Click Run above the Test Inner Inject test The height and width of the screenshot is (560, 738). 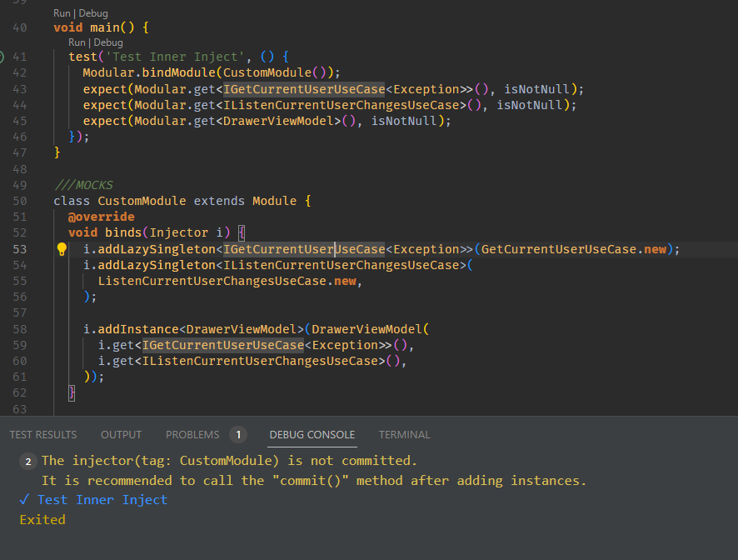tap(77, 42)
